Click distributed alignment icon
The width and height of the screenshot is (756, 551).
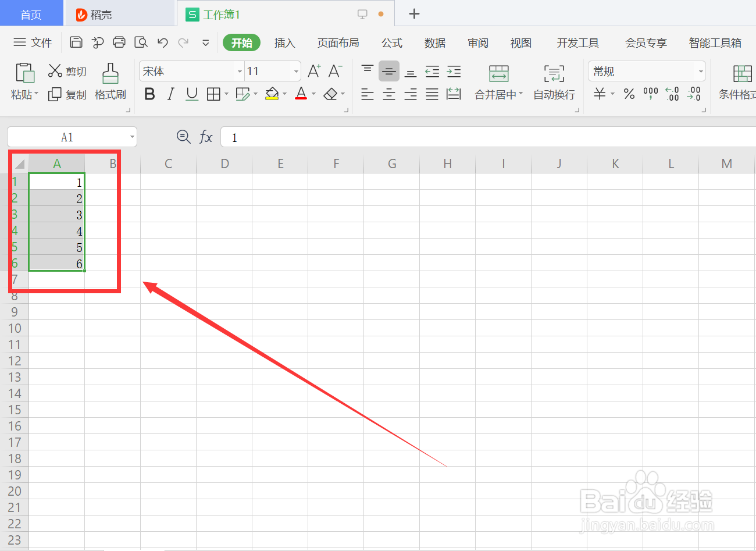pyautogui.click(x=454, y=94)
